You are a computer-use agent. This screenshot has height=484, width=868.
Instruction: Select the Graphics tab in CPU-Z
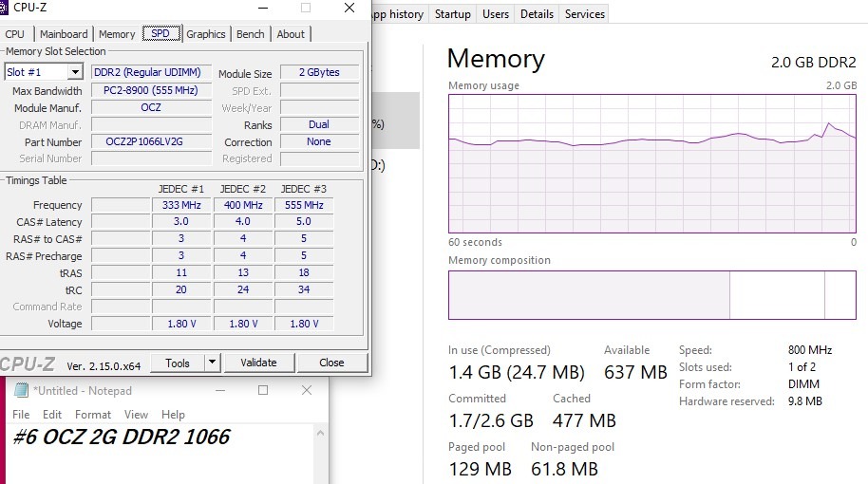tap(206, 34)
